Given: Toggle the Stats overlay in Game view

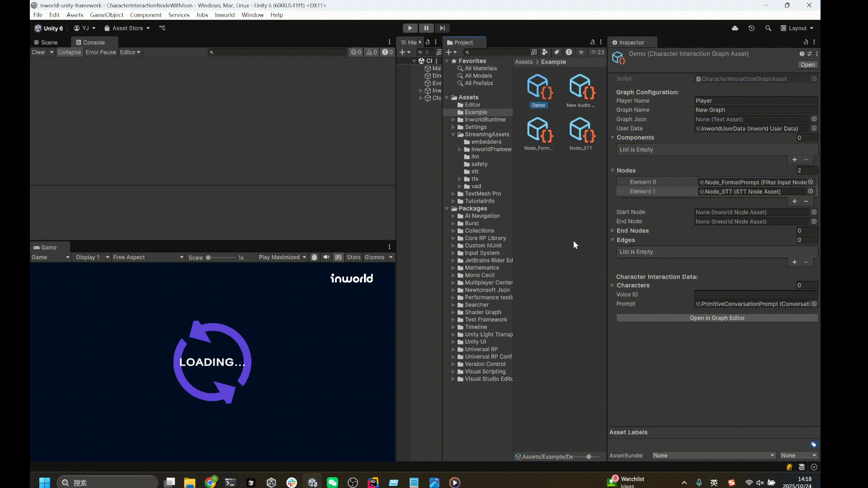Looking at the screenshot, I should (354, 257).
